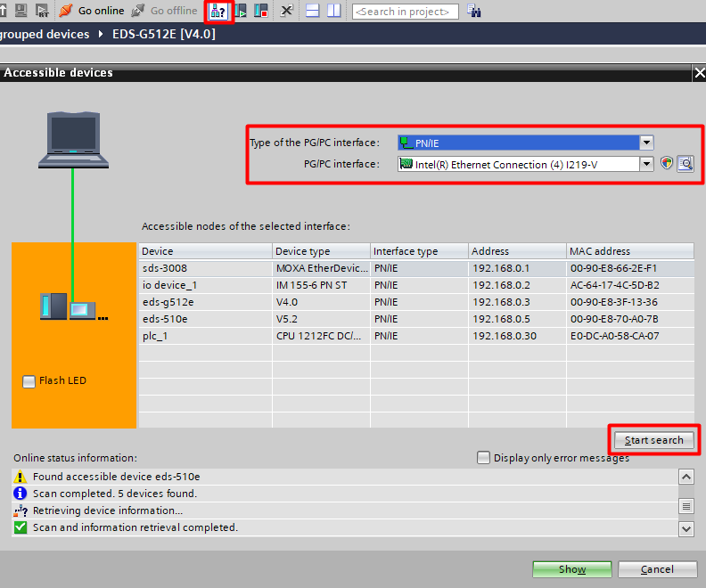
Task: Click the grouped devices breadcrumb
Action: click(45, 34)
